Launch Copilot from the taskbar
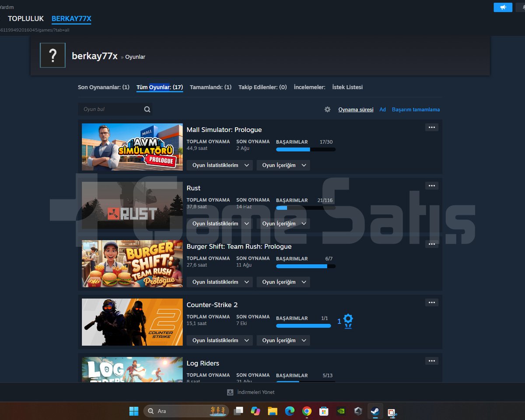 255,411
